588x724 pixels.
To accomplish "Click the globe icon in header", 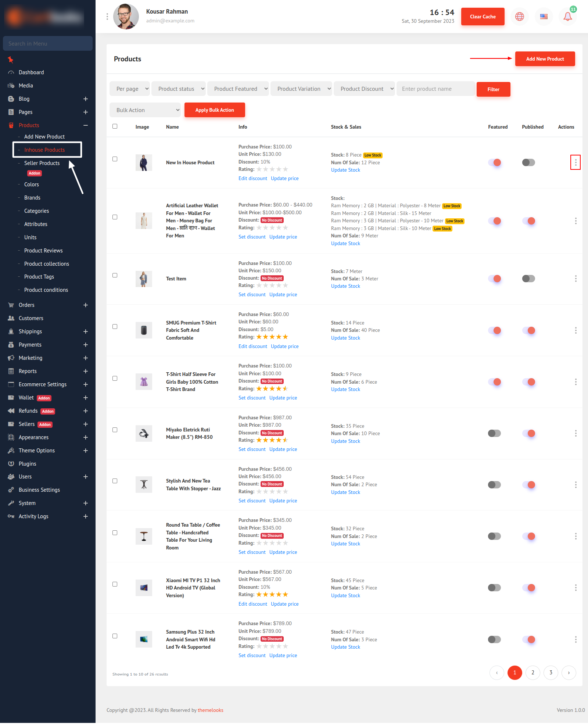I will pos(519,17).
